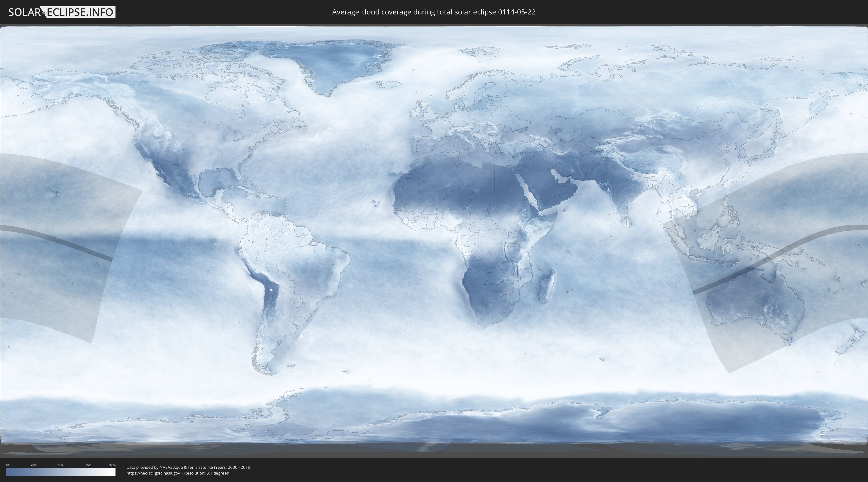Click the '75%' legend label
This screenshot has height=482, width=868.
(x=88, y=465)
